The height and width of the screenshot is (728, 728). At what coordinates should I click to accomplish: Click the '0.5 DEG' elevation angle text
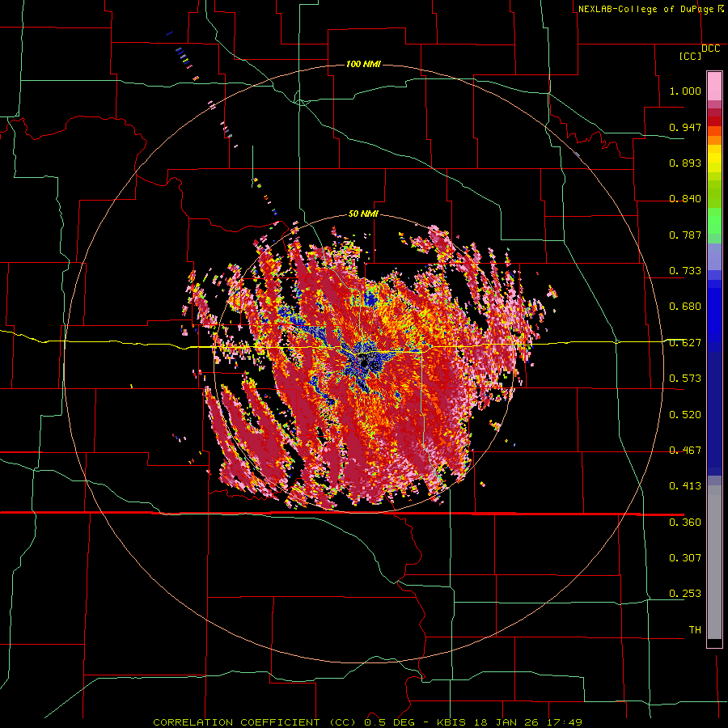(389, 722)
